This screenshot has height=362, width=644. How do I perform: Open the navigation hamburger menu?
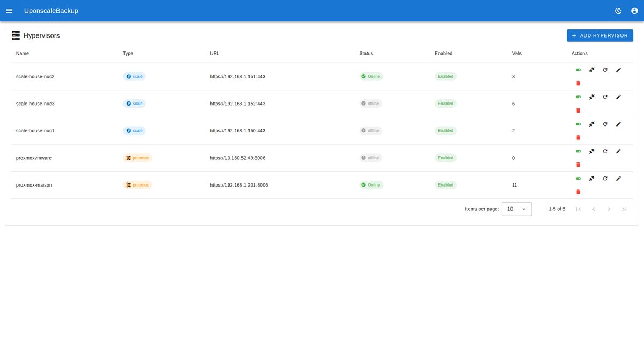pos(9,10)
